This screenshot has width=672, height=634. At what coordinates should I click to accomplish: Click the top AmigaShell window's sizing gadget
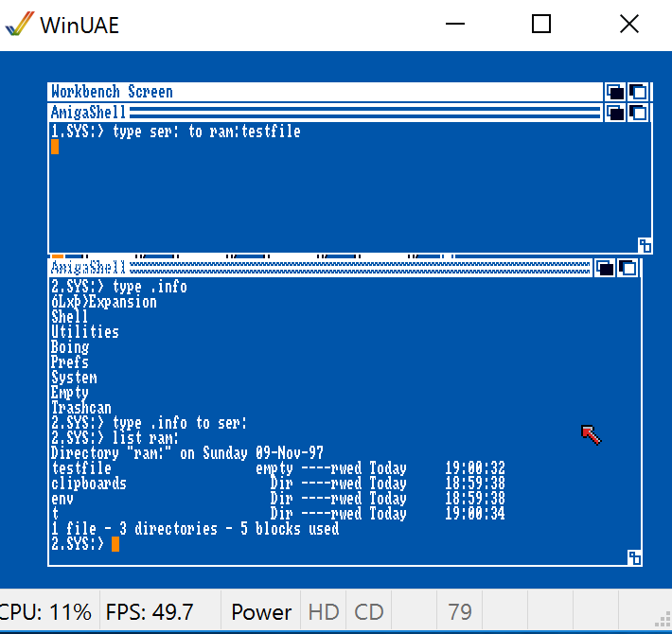coord(645,245)
